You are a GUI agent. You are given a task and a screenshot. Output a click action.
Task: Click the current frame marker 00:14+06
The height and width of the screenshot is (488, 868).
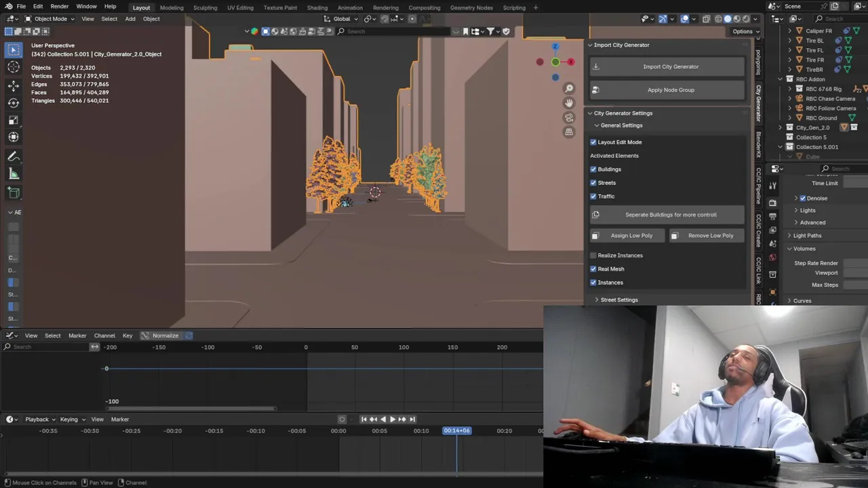456,431
